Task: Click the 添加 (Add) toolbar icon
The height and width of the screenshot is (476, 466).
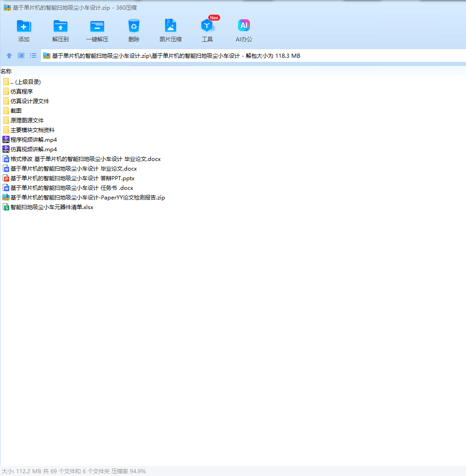Action: [24, 26]
